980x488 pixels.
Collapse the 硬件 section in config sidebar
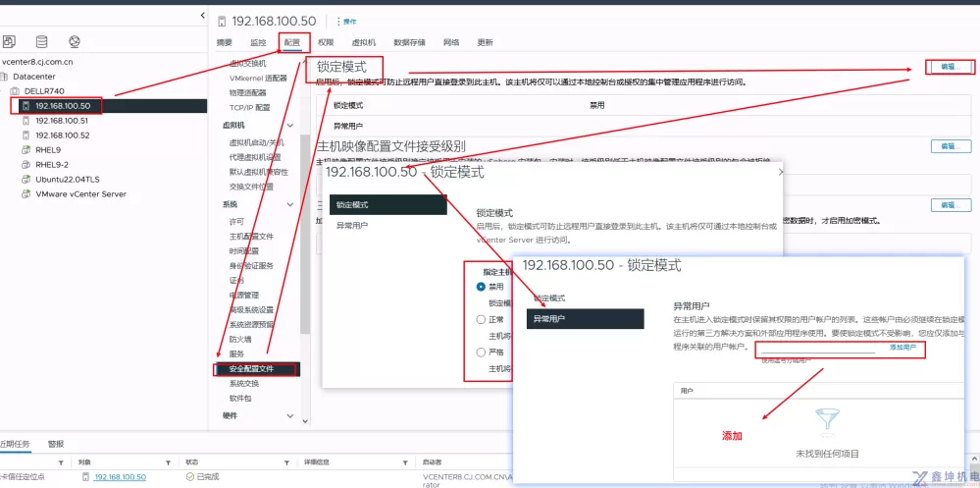pyautogui.click(x=290, y=415)
